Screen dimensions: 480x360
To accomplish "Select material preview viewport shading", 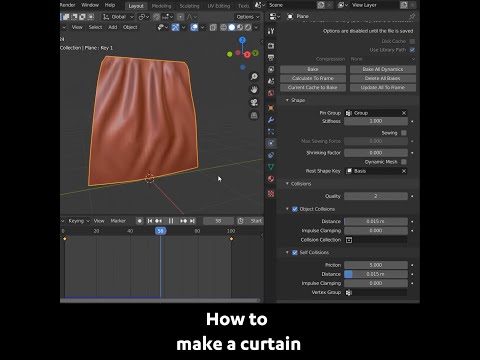I will (240, 27).
